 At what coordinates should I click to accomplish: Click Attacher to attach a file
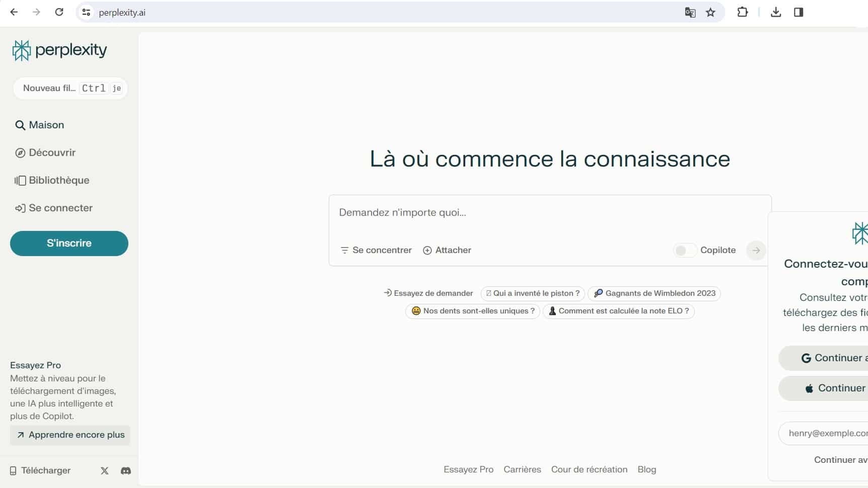(x=447, y=251)
